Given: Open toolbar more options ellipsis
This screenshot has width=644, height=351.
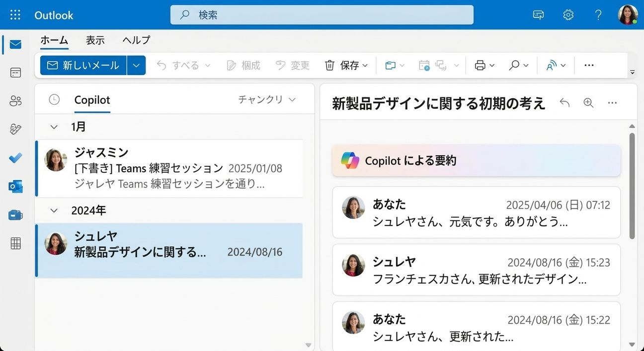Looking at the screenshot, I should click(589, 66).
